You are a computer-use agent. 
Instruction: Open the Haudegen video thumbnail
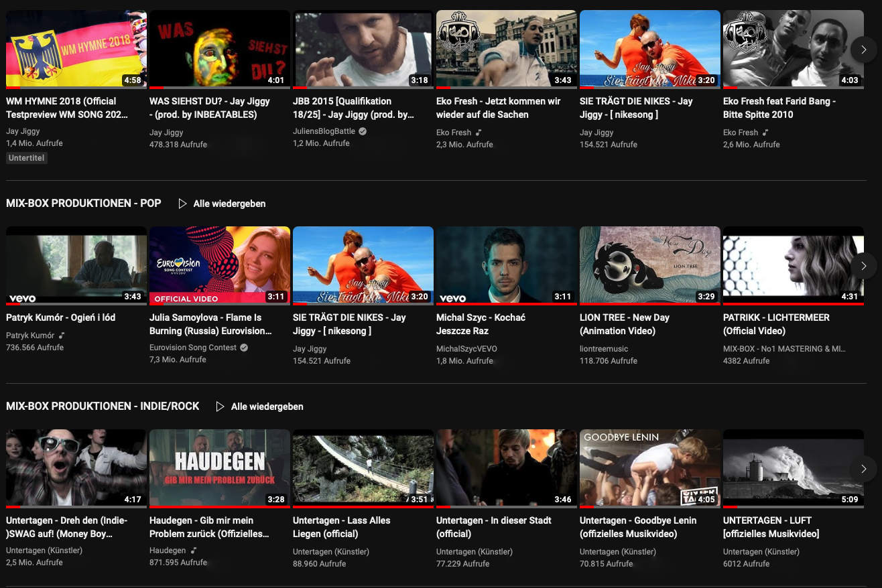pyautogui.click(x=220, y=468)
